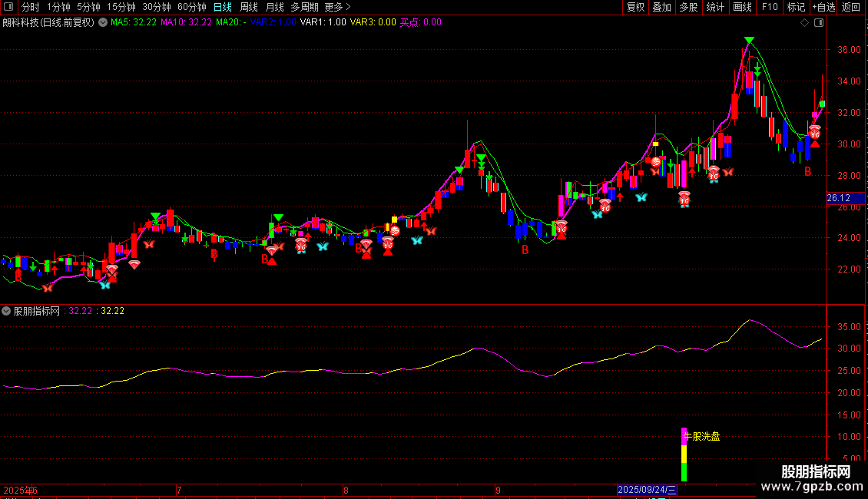Image resolution: width=868 pixels, height=499 pixels.
Task: Add stock via +自选 button
Action: [x=823, y=7]
